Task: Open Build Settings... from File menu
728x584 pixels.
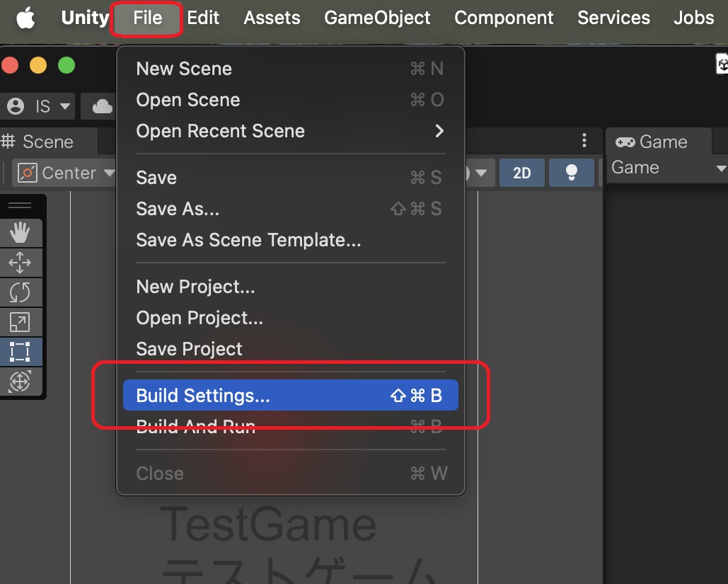Action: click(x=290, y=396)
